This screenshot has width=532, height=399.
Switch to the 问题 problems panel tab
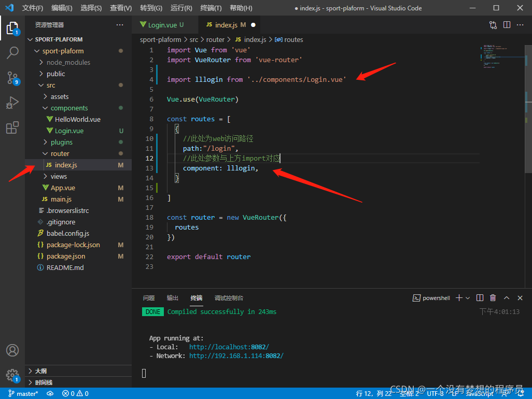[149, 297]
